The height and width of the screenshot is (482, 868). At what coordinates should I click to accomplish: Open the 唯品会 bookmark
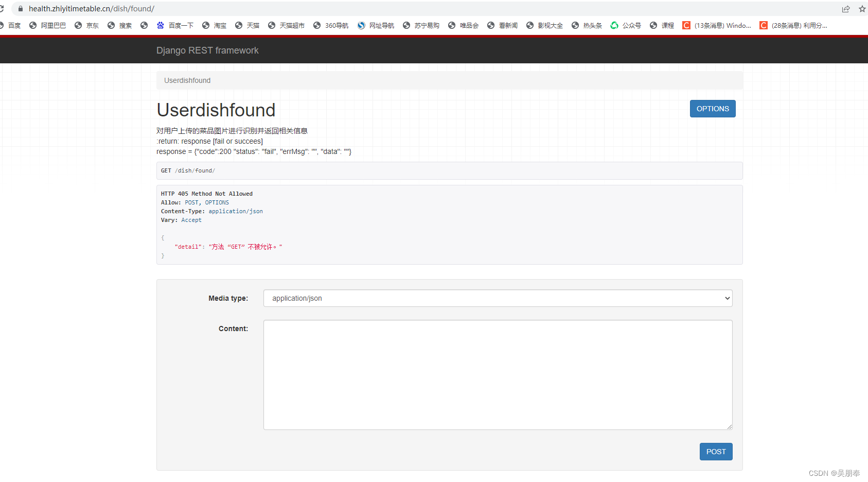click(463, 25)
